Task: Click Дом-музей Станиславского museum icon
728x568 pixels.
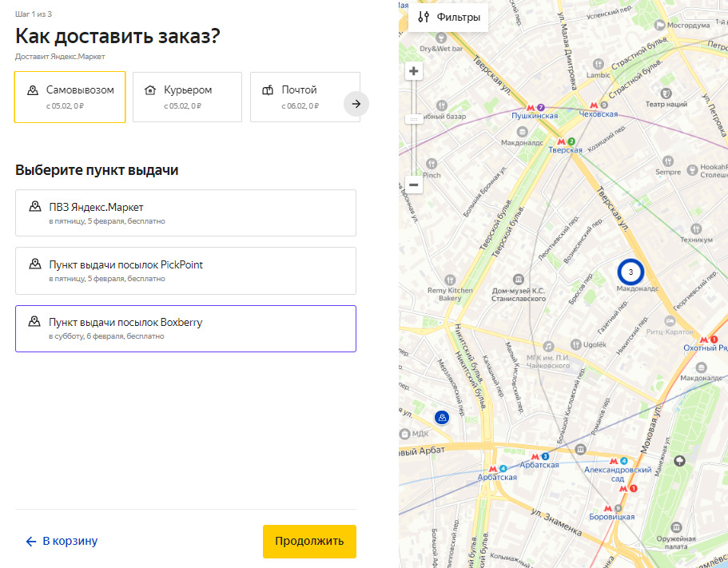Action: click(518, 280)
